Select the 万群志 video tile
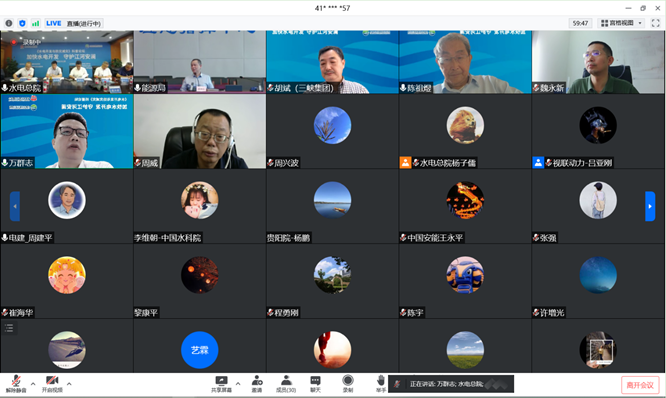The image size is (666, 398). 67,131
